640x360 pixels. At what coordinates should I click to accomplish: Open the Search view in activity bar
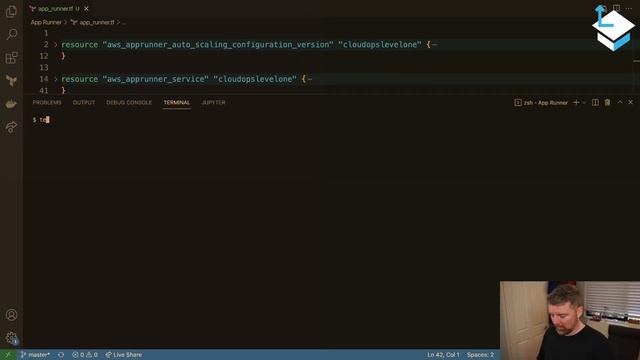click(x=11, y=34)
